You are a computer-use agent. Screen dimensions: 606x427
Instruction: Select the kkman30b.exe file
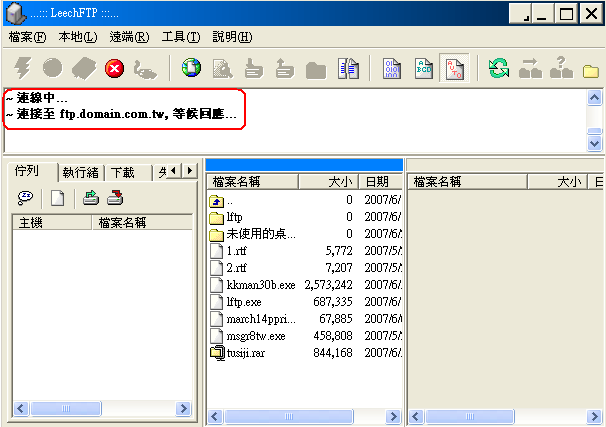coord(260,285)
